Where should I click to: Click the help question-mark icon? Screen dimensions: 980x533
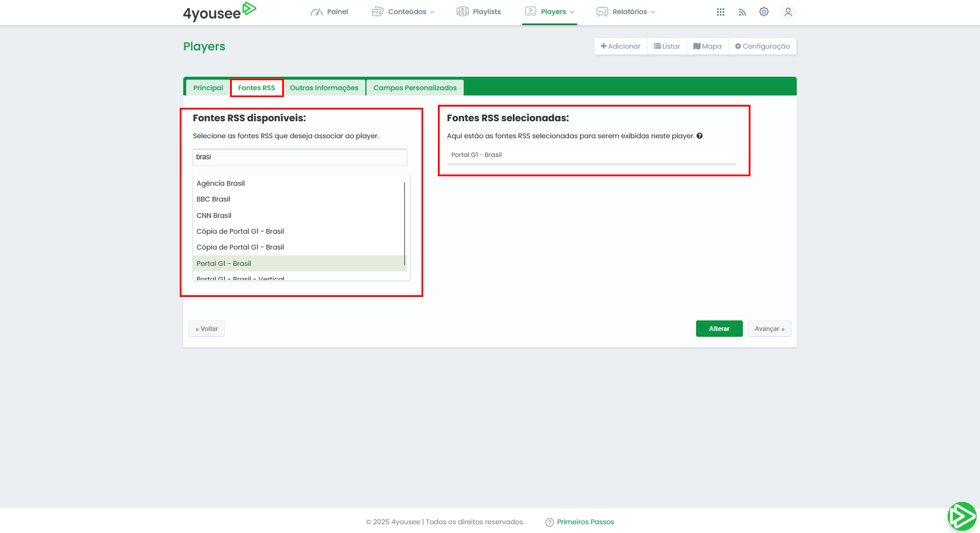click(x=700, y=136)
